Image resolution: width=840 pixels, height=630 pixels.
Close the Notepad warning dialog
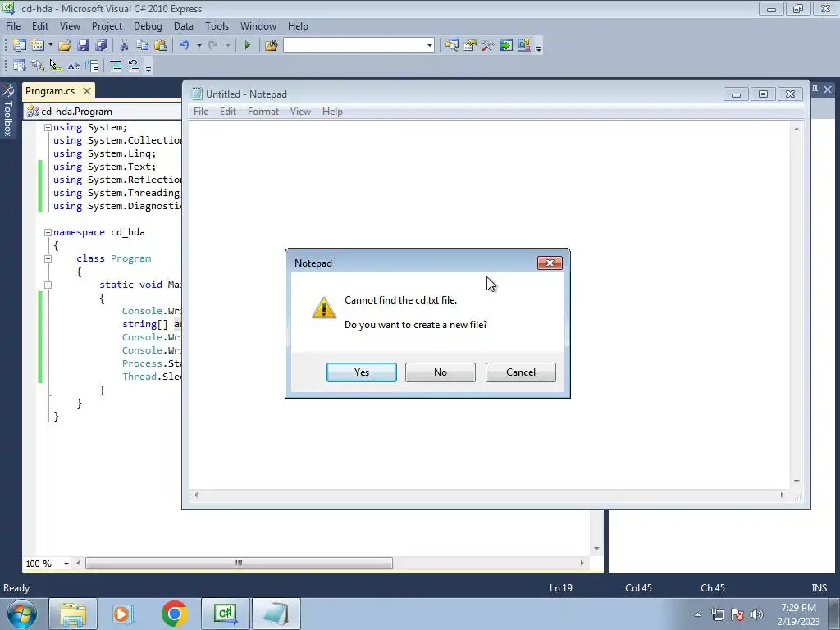[x=550, y=263]
